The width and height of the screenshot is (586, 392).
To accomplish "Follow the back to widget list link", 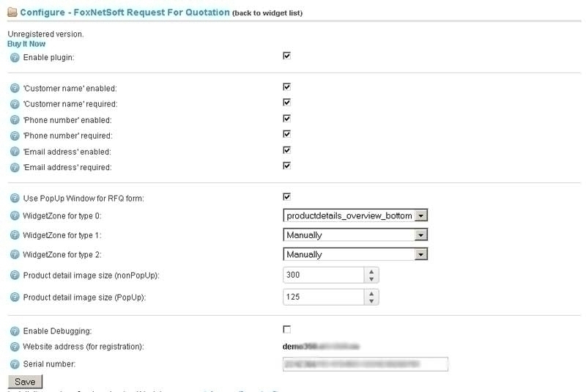I will 267,13.
